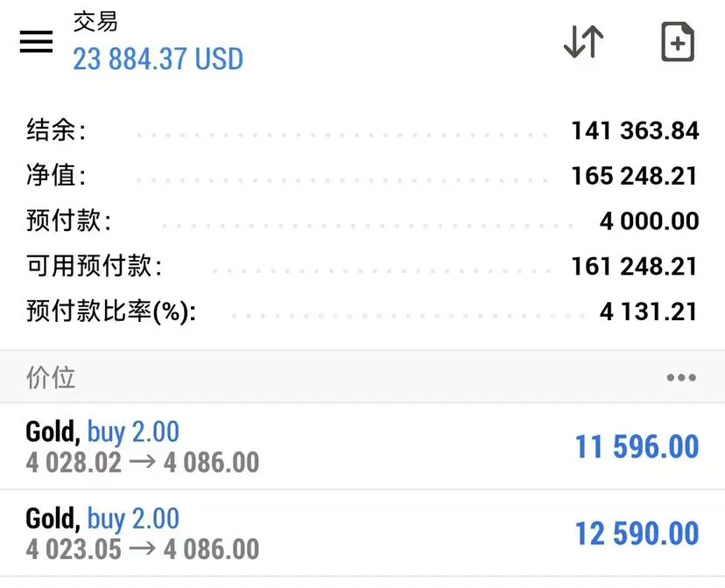The image size is (725, 588).
Task: Tap the 结余 balance row
Action: coord(362,130)
